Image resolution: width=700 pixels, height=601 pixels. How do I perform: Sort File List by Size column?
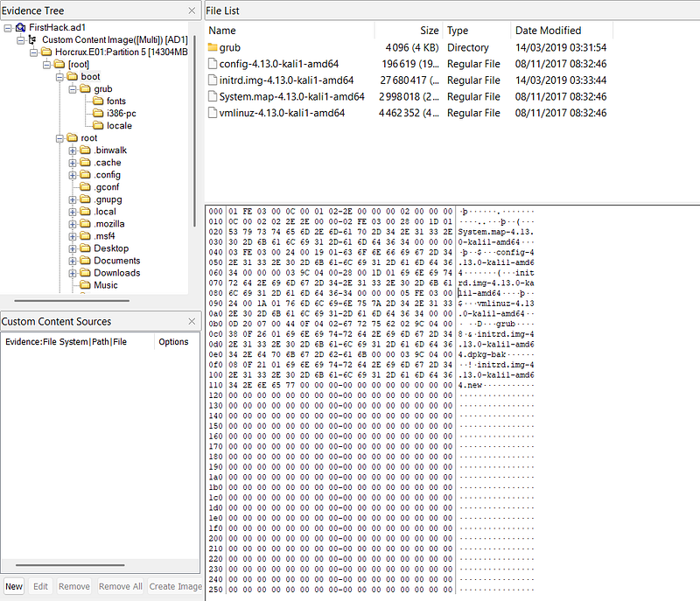[429, 31]
